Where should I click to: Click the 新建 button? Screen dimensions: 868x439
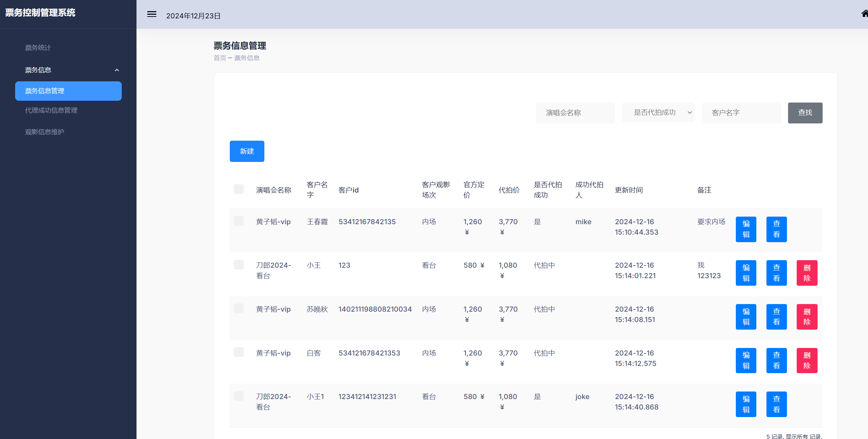pyautogui.click(x=247, y=151)
